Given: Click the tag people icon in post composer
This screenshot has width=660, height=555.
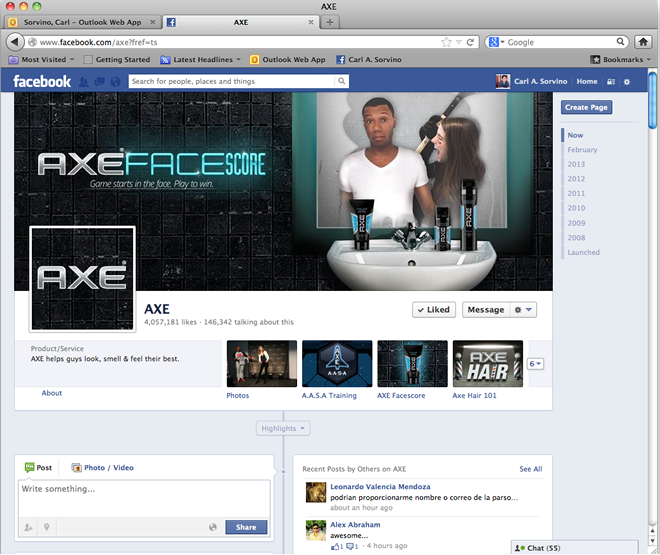Looking at the screenshot, I should 28,527.
